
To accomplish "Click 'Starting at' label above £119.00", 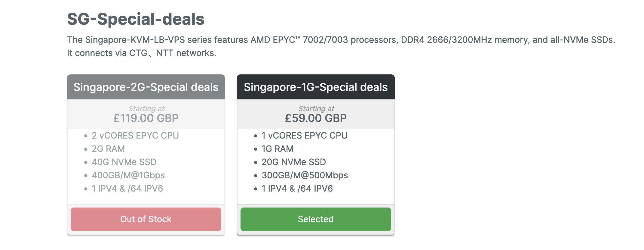I will (x=146, y=108).
